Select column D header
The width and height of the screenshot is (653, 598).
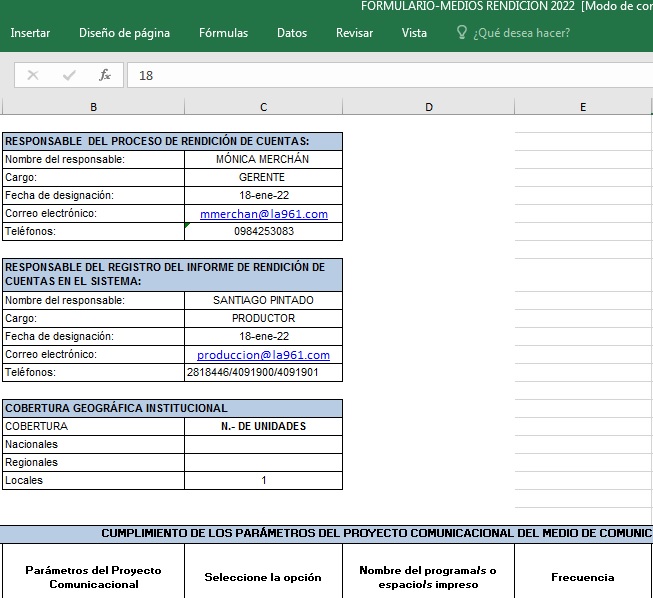pyautogui.click(x=428, y=107)
